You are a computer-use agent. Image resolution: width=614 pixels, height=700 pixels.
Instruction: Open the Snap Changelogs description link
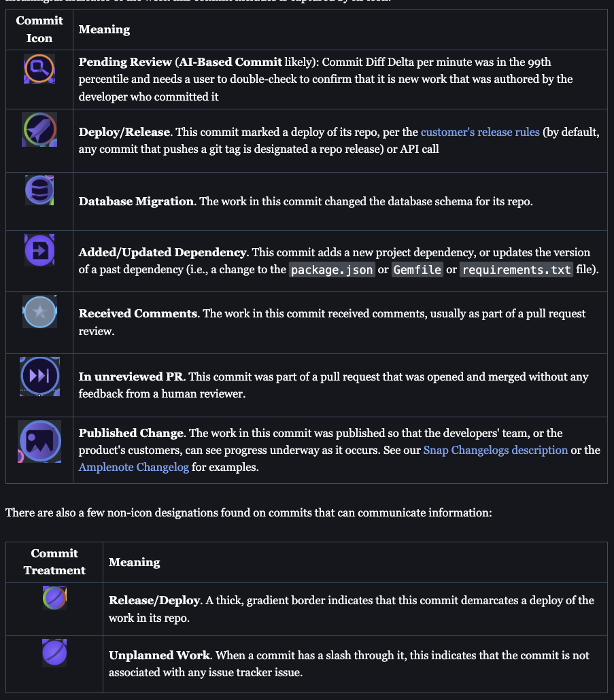click(495, 450)
